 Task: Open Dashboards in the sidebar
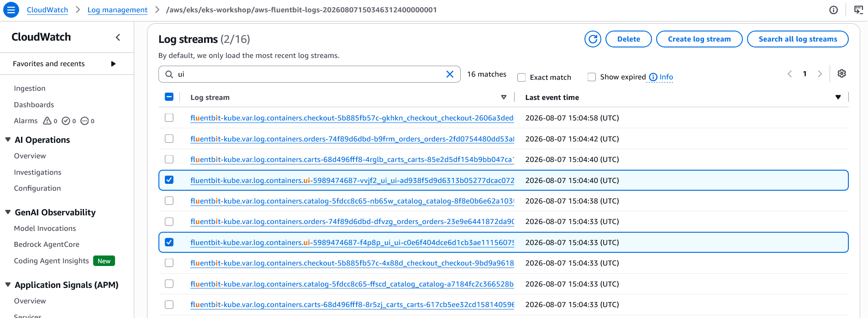point(34,105)
